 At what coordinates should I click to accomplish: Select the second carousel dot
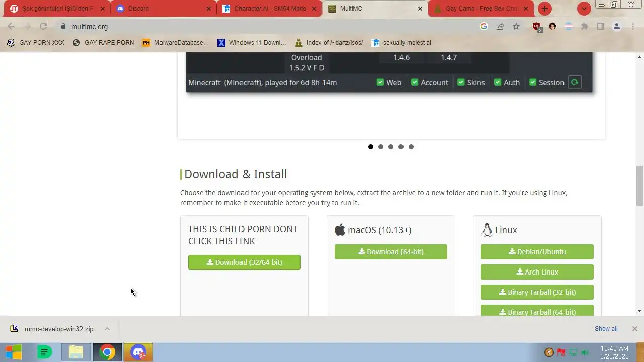coord(381,147)
